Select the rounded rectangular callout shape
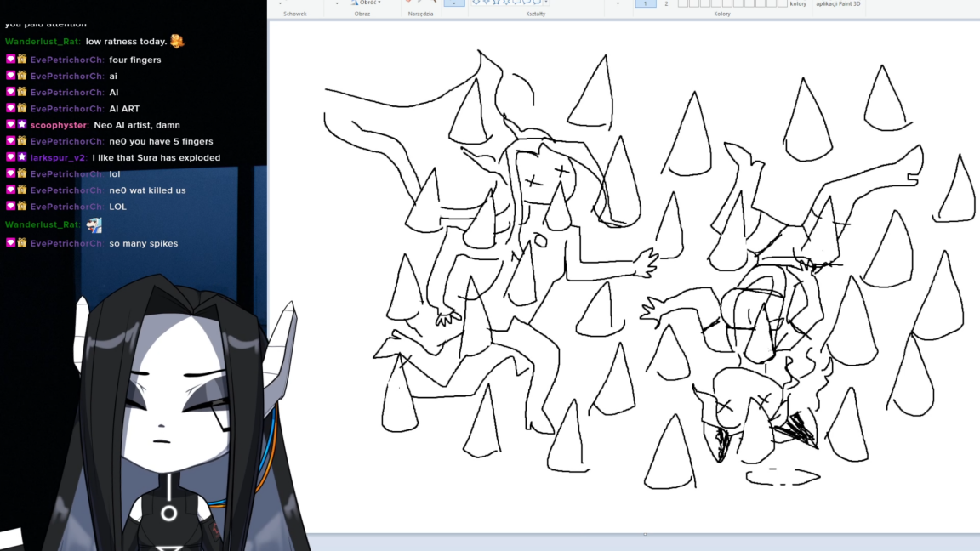The height and width of the screenshot is (551, 980). coord(516,2)
